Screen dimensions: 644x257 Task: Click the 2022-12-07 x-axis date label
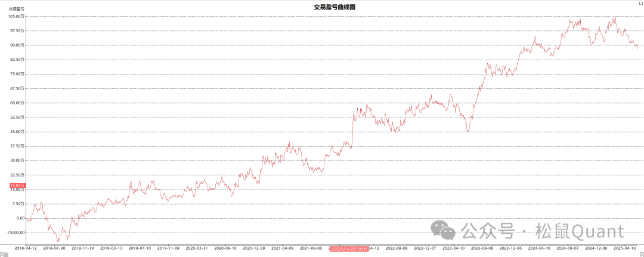425,248
